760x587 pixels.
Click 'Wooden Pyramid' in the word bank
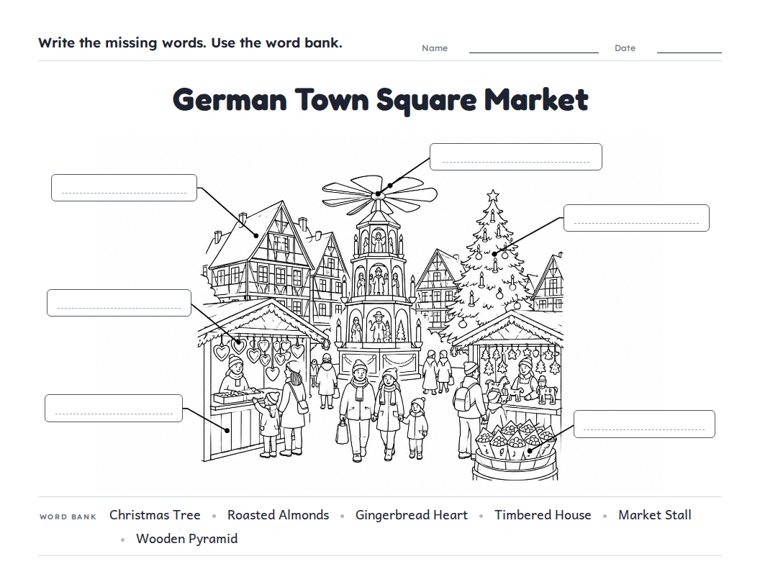pos(187,539)
